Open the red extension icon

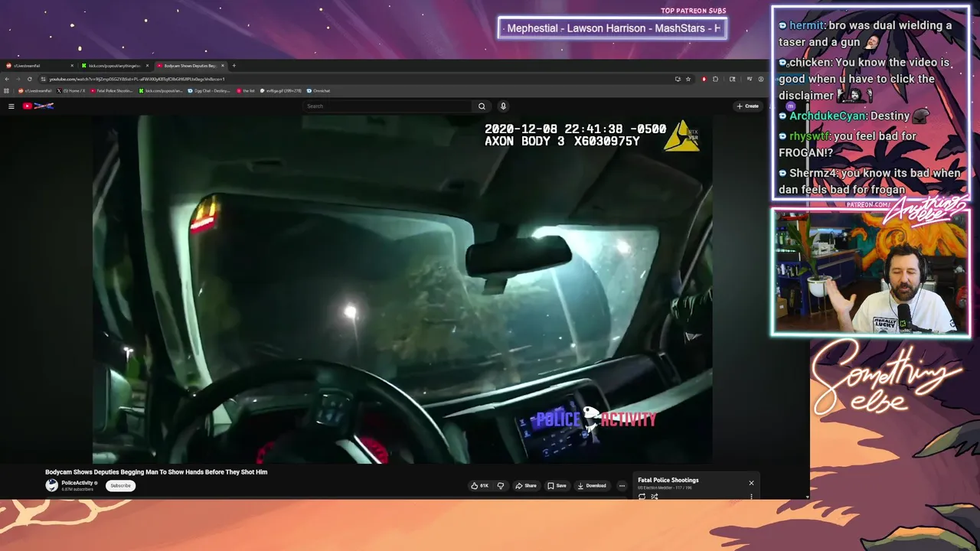click(x=704, y=79)
